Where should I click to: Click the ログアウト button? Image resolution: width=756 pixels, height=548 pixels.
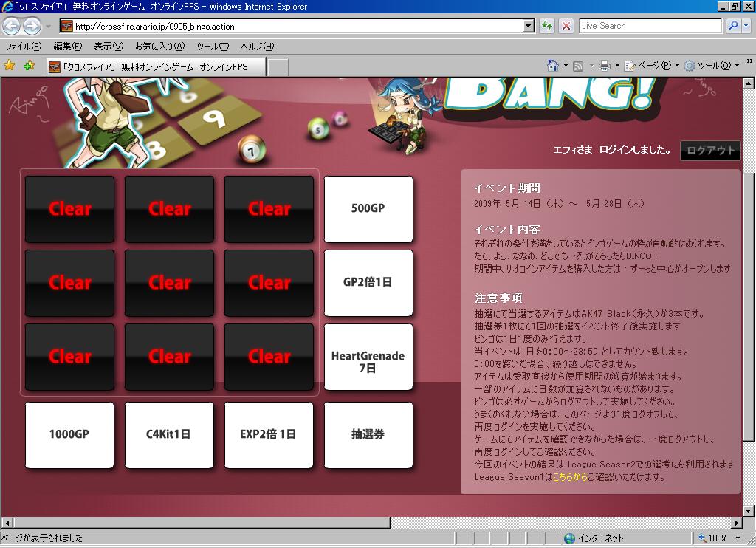pyautogui.click(x=710, y=151)
